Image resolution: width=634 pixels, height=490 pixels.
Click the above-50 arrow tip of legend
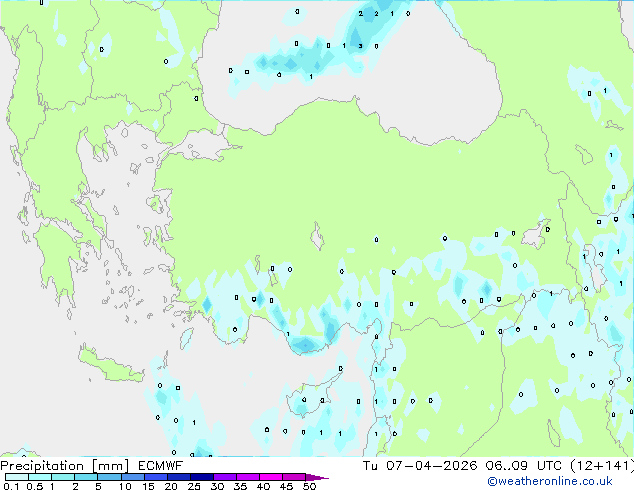pos(317,477)
